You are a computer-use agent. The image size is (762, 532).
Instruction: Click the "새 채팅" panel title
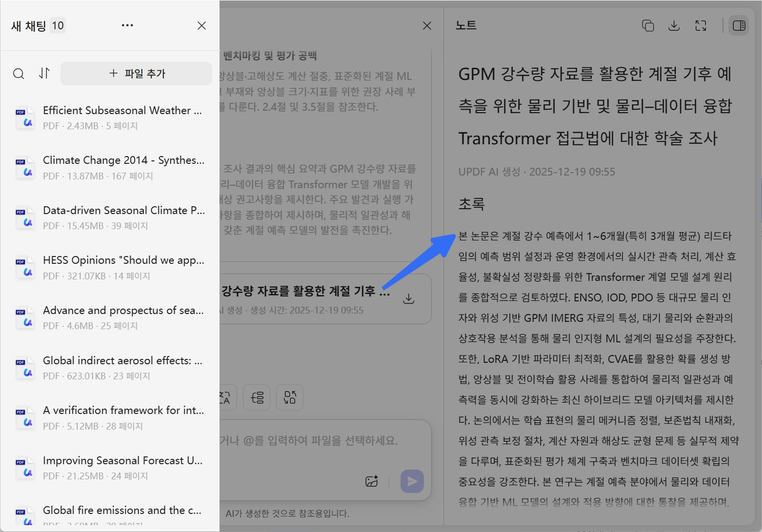pyautogui.click(x=29, y=26)
